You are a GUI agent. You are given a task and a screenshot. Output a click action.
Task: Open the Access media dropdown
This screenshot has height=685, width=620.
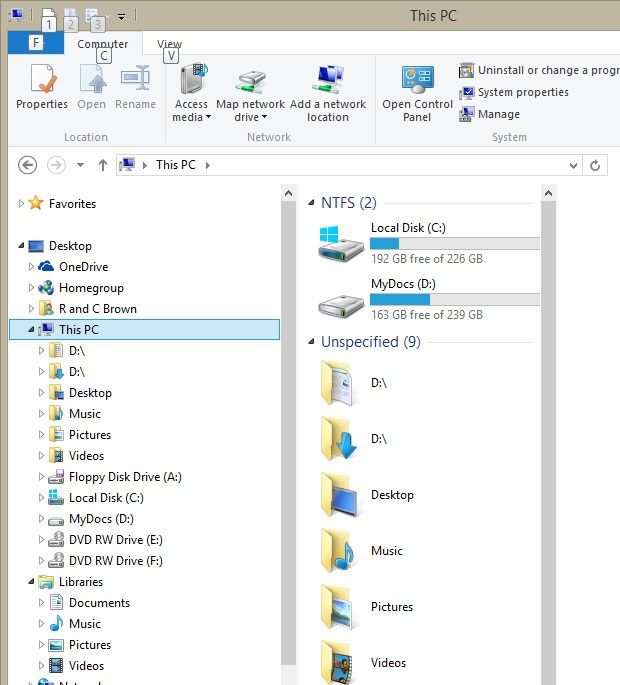pos(191,110)
